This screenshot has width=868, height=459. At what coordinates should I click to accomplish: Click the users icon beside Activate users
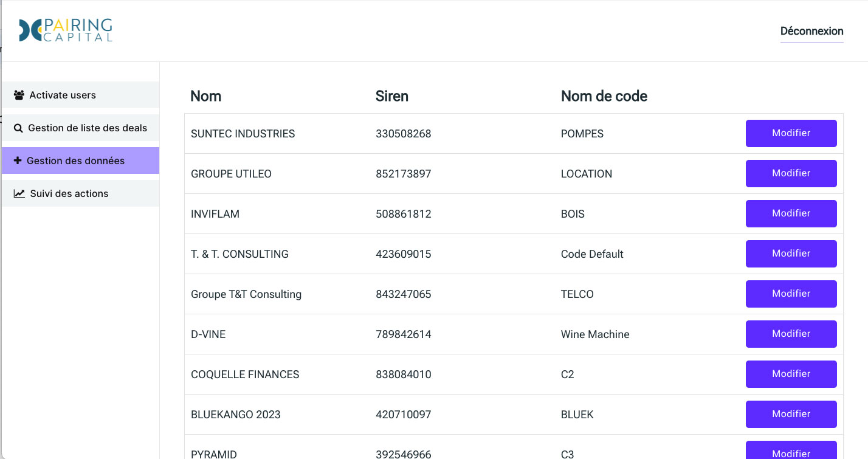coord(19,95)
